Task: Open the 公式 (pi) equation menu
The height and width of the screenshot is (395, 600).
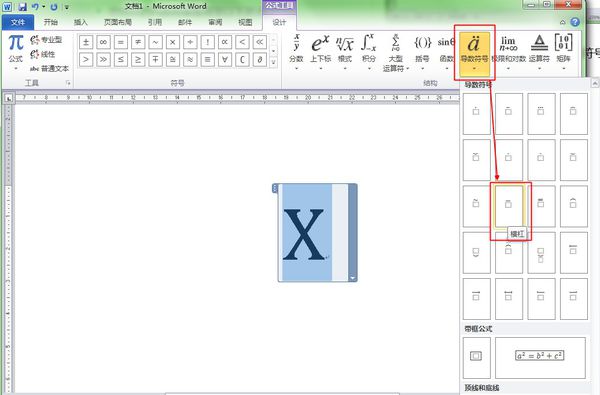Action: coord(16,52)
